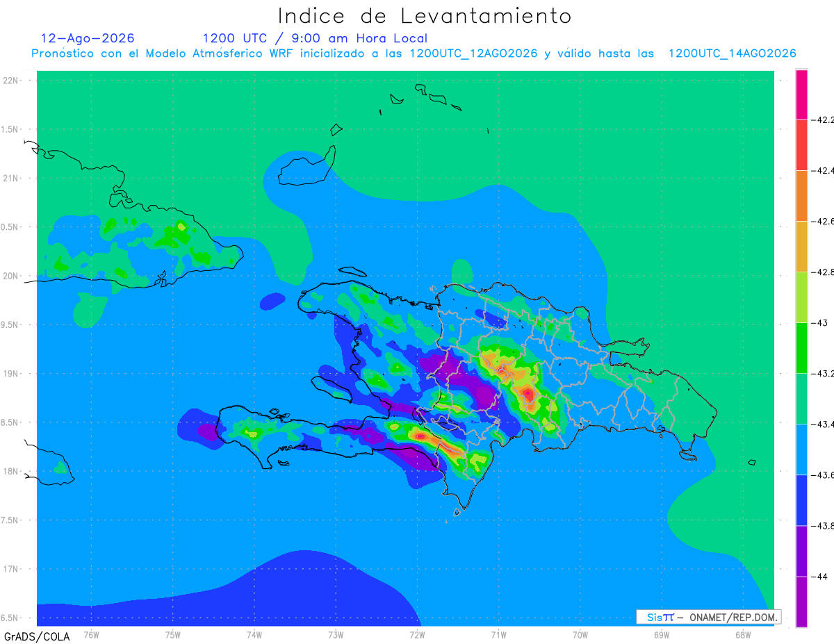Click the "69W" longitude label
Image resolution: width=834 pixels, height=644 pixels.
pos(662,634)
